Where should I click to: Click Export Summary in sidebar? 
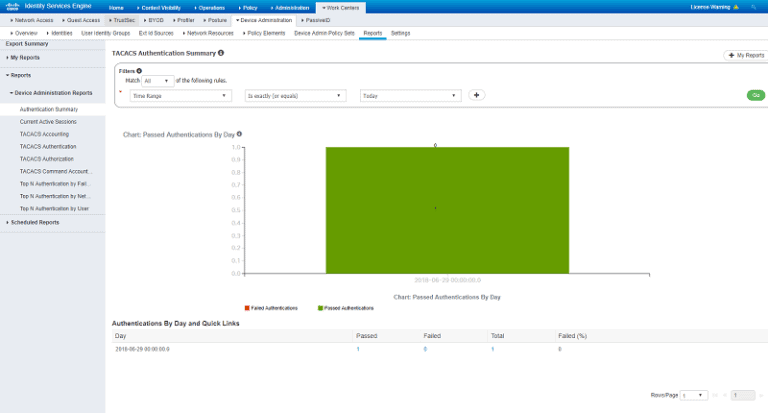point(27,44)
